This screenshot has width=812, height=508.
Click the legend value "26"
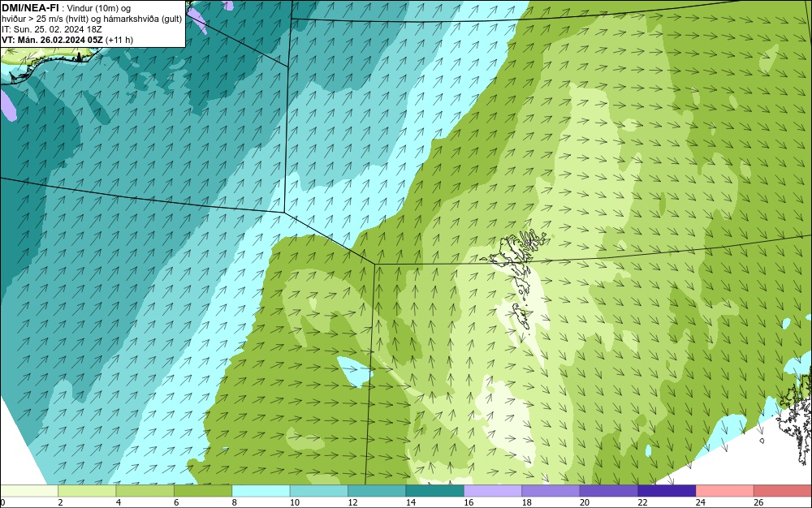point(758,502)
